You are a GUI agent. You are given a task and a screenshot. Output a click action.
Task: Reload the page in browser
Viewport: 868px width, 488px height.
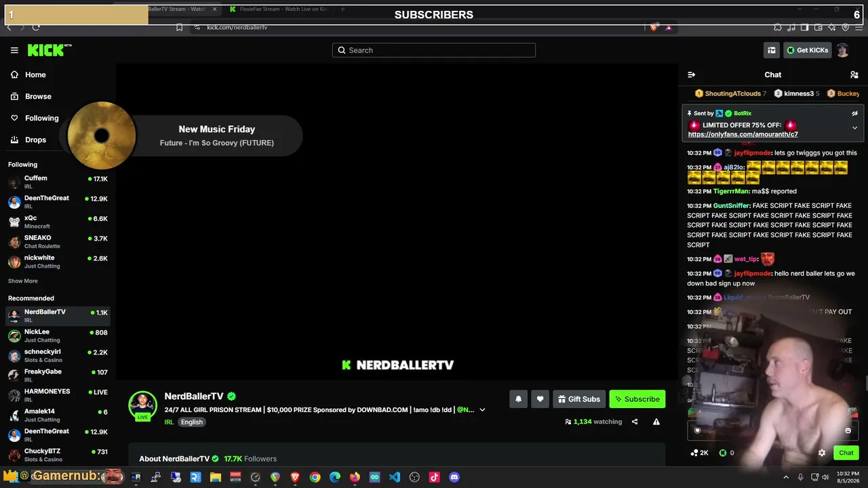click(36, 27)
